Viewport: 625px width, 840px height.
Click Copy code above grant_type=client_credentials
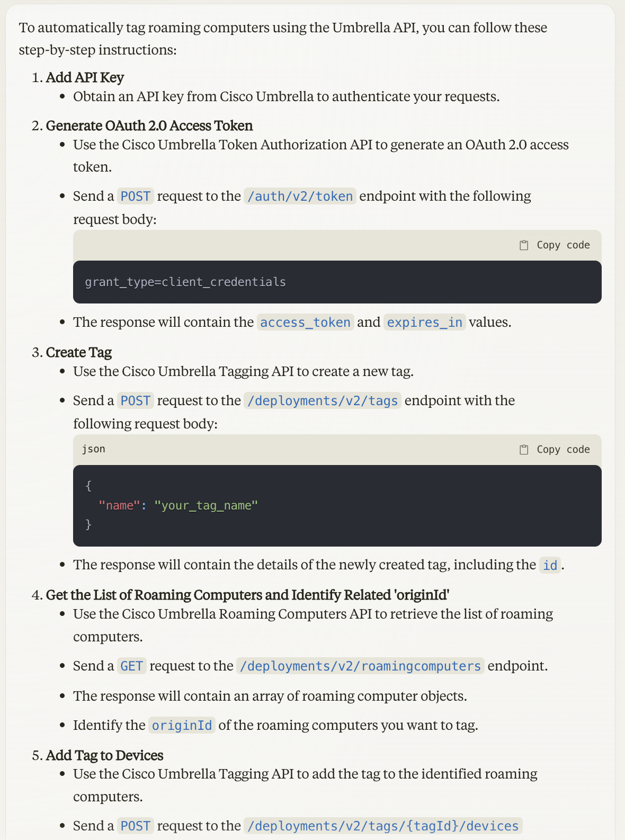[x=562, y=245]
